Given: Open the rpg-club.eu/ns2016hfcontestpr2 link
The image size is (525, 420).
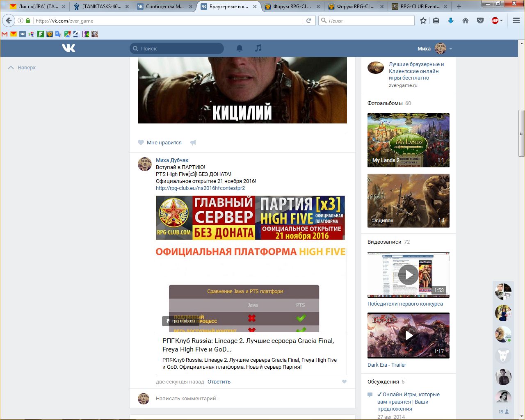Looking at the screenshot, I should 200,188.
